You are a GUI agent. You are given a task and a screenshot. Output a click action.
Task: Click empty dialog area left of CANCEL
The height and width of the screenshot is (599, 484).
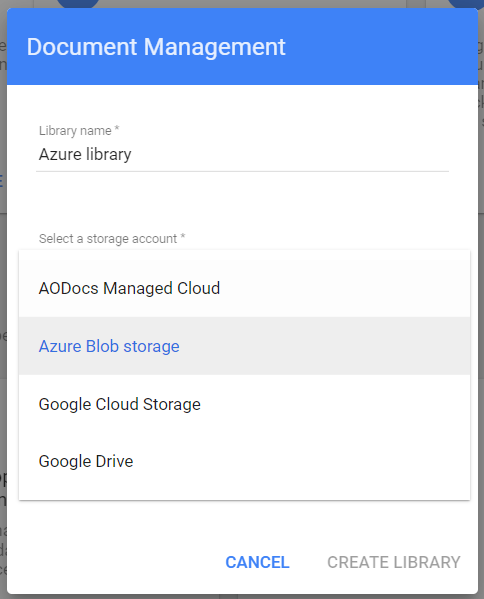(115, 562)
